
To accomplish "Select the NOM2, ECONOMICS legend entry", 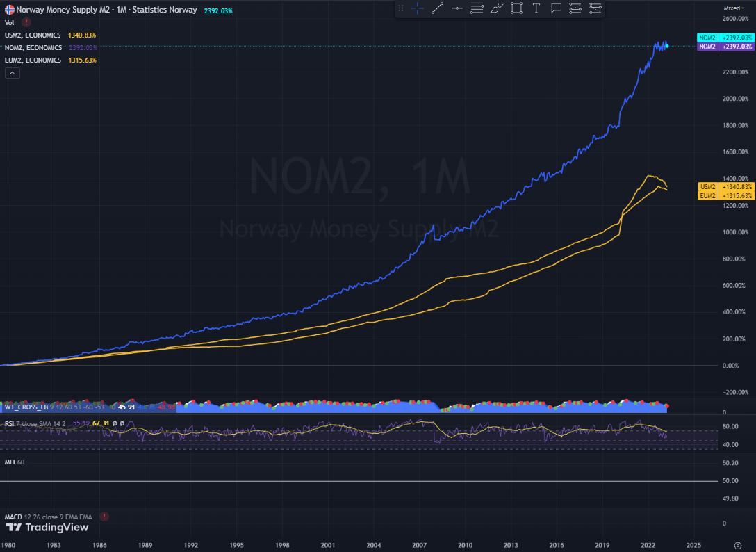I will pyautogui.click(x=33, y=48).
